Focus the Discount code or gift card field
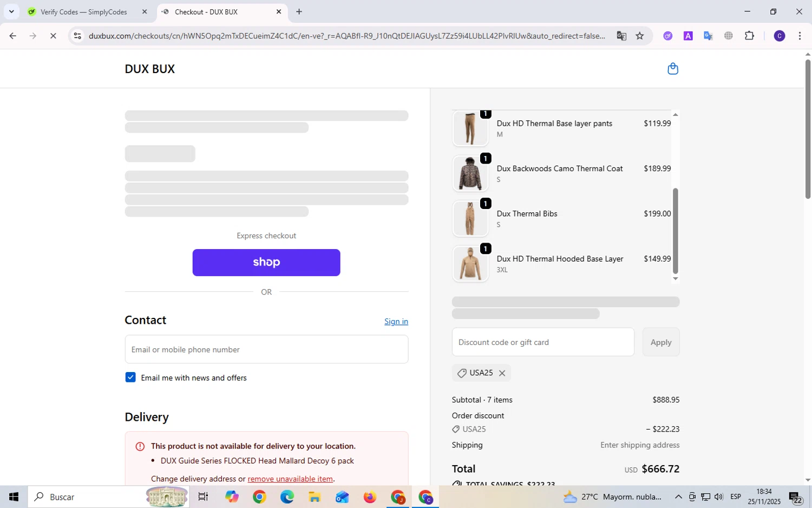This screenshot has width=812, height=508. [543, 342]
